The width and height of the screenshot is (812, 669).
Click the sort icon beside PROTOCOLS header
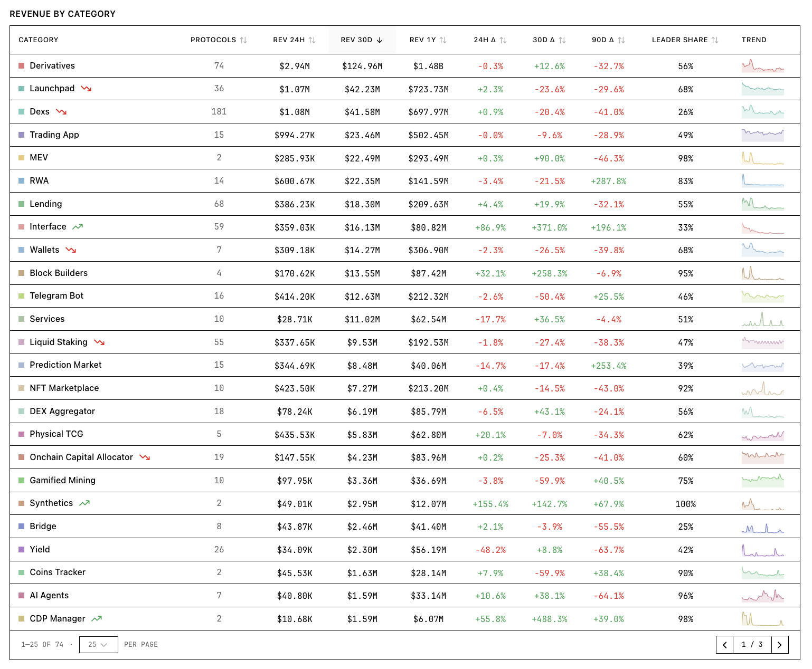pos(243,40)
